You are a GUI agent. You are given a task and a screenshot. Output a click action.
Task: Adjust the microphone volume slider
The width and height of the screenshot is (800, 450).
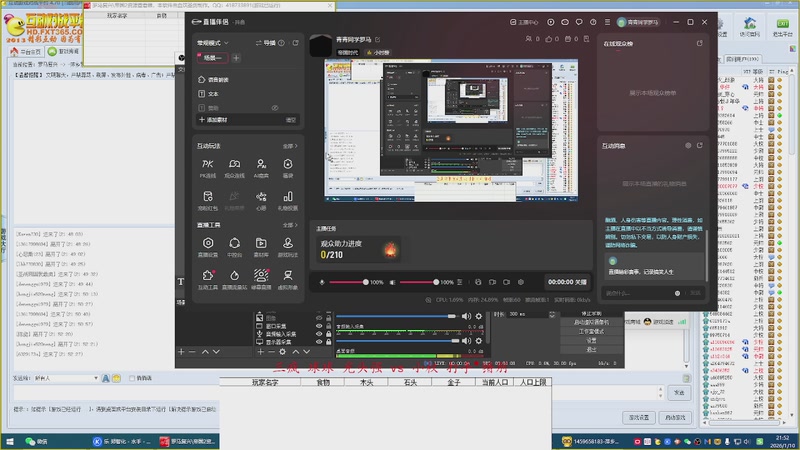[x=349, y=282]
